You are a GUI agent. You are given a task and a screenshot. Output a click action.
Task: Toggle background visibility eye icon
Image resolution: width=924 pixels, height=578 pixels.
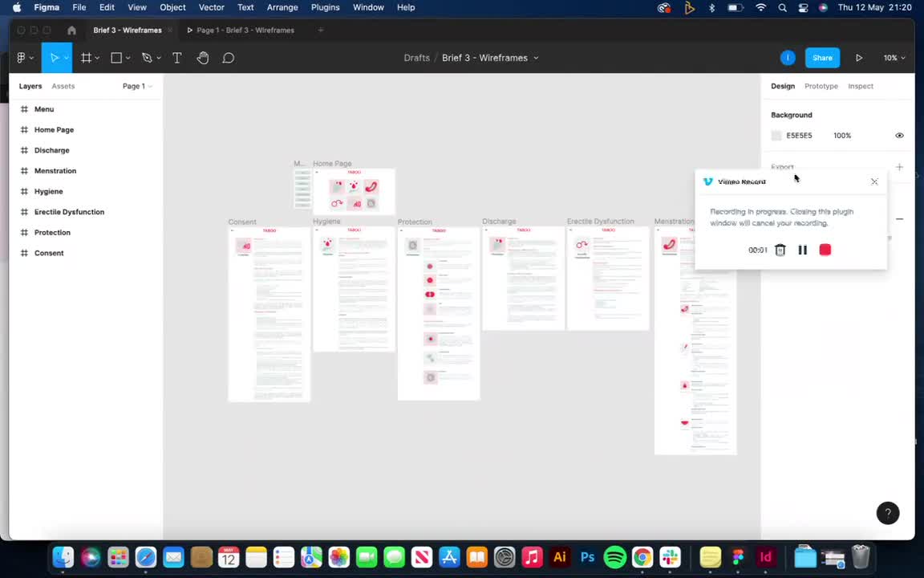click(899, 136)
